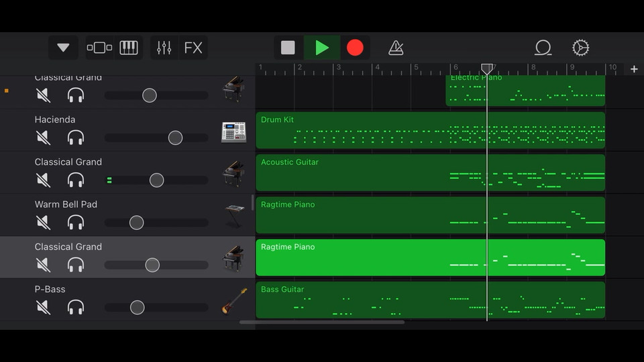This screenshot has height=362, width=644.
Task: Adjust highlighted Classical Grand volume slider
Action: point(152,265)
